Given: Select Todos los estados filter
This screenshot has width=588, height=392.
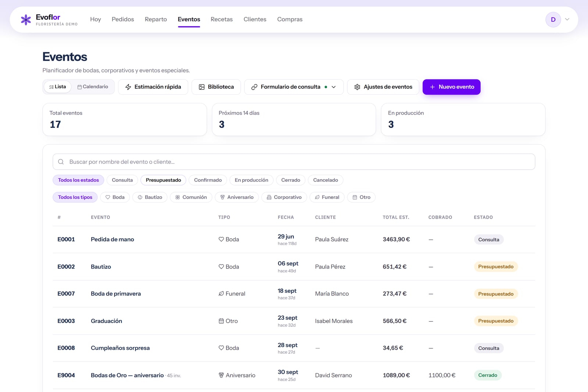Looking at the screenshot, I should 78,180.
